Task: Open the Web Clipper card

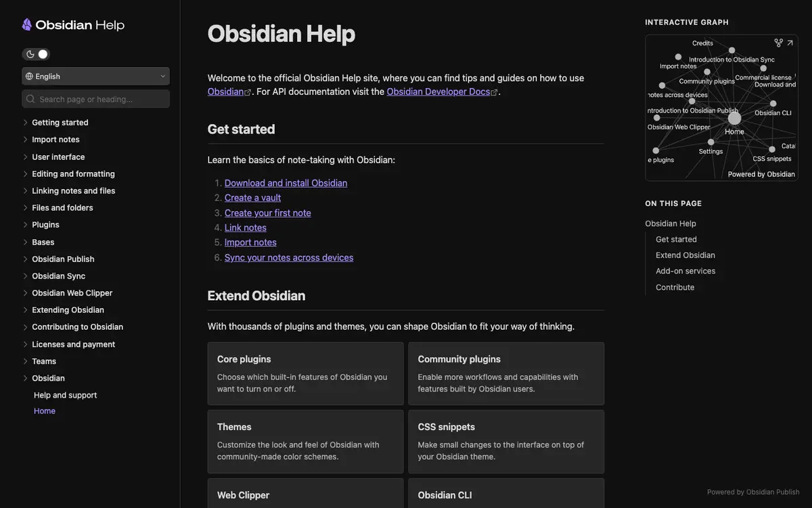Action: (306, 494)
